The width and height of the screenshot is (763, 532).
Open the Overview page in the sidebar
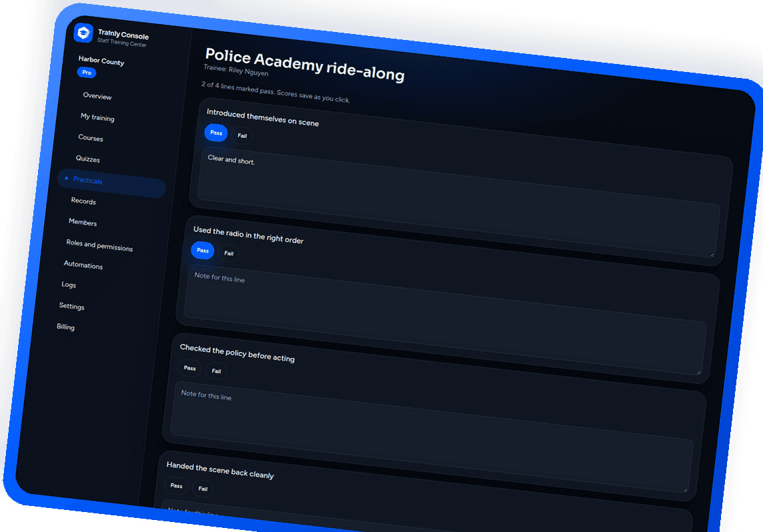click(x=97, y=96)
